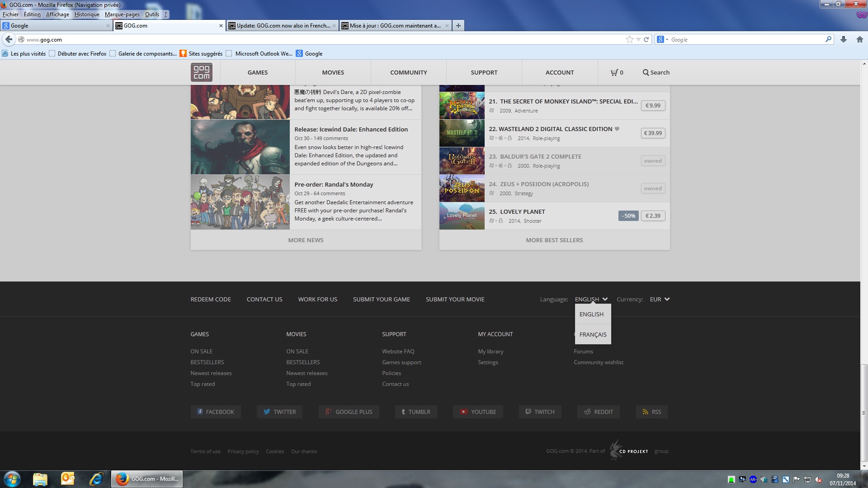This screenshot has width=868, height=488.
Task: Open the MOVIES navigation menu
Action: [333, 72]
